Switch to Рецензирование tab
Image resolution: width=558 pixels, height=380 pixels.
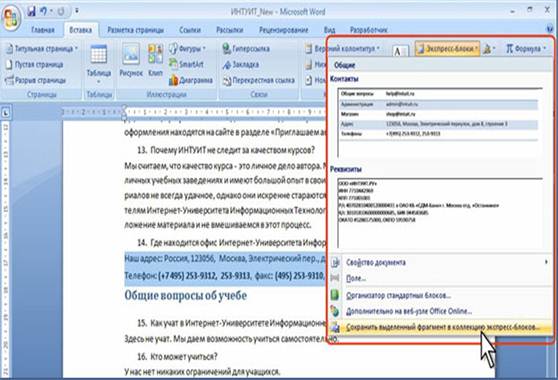tap(284, 30)
